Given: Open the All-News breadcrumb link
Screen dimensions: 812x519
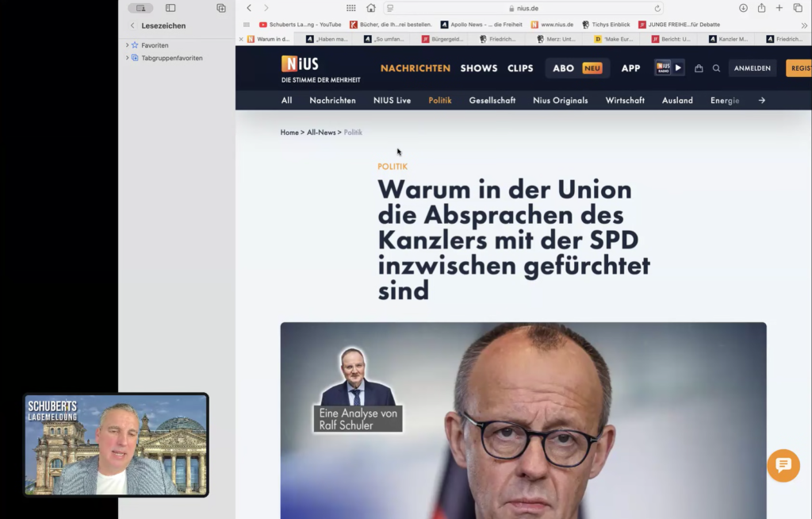Looking at the screenshot, I should (321, 133).
